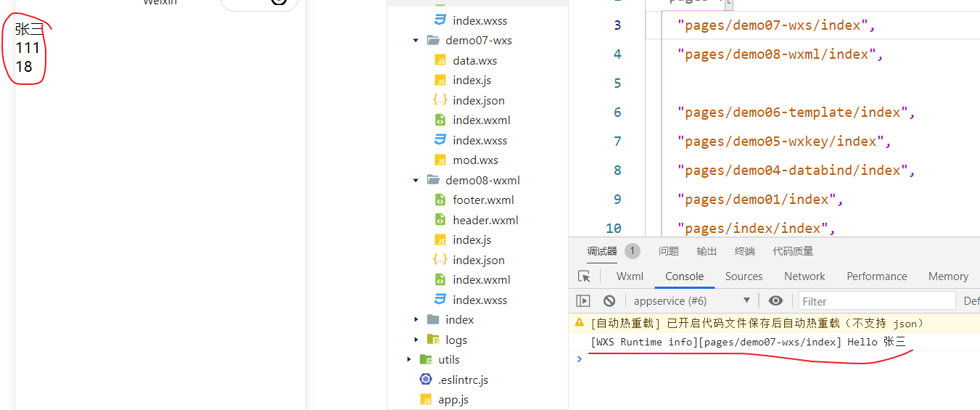The image size is (980, 410).
Task: Open mod.wxs file
Action: click(x=475, y=160)
